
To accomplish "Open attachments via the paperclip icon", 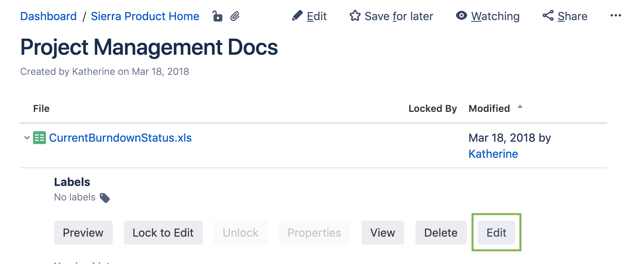I will 235,16.
